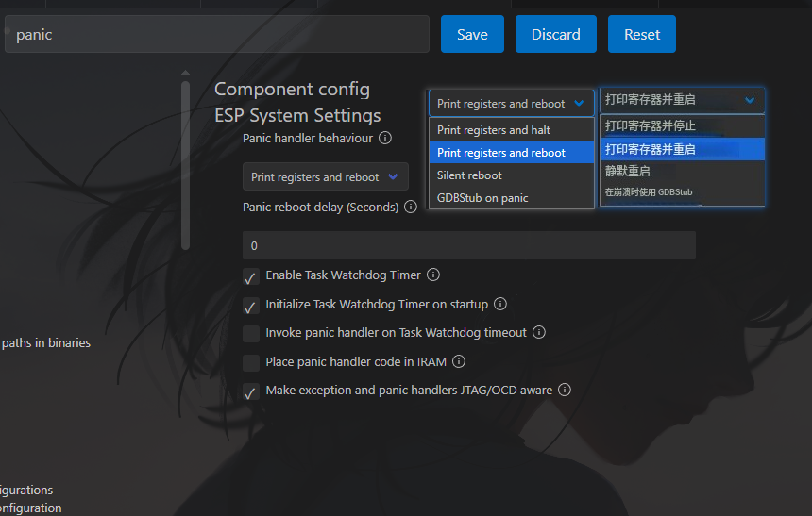812x516 pixels.
Task: Collapse the Chinese 打印寄存器并重启 dropdown
Action: coord(682,100)
